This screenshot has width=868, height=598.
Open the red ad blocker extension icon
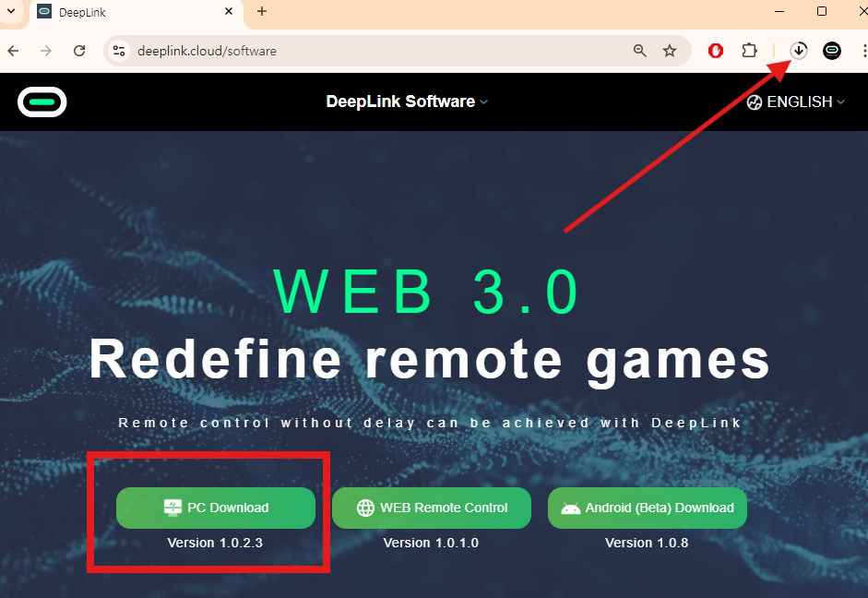tap(716, 51)
